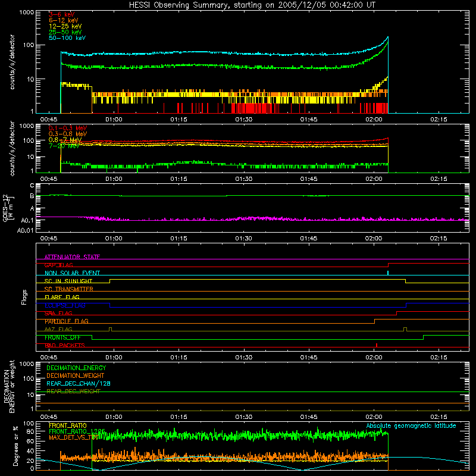The width and height of the screenshot is (476, 476).
Task: Click the FLARE_FLAG label
Action: [62, 297]
